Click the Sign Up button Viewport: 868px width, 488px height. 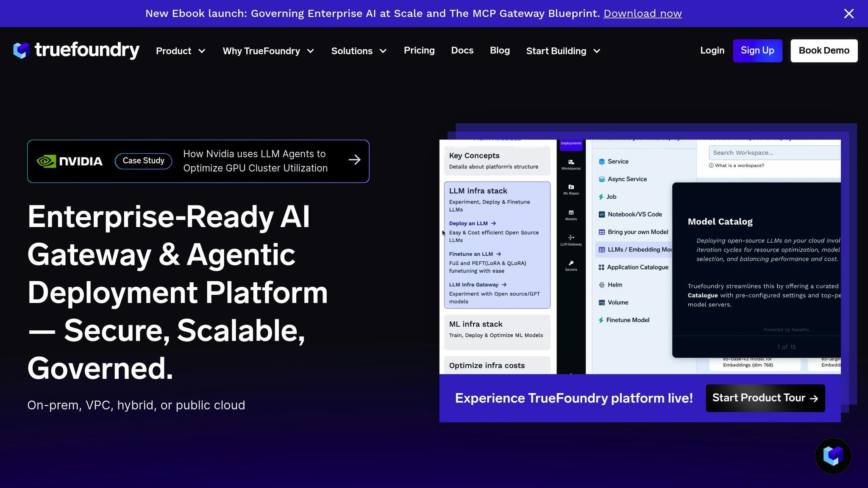click(x=757, y=50)
